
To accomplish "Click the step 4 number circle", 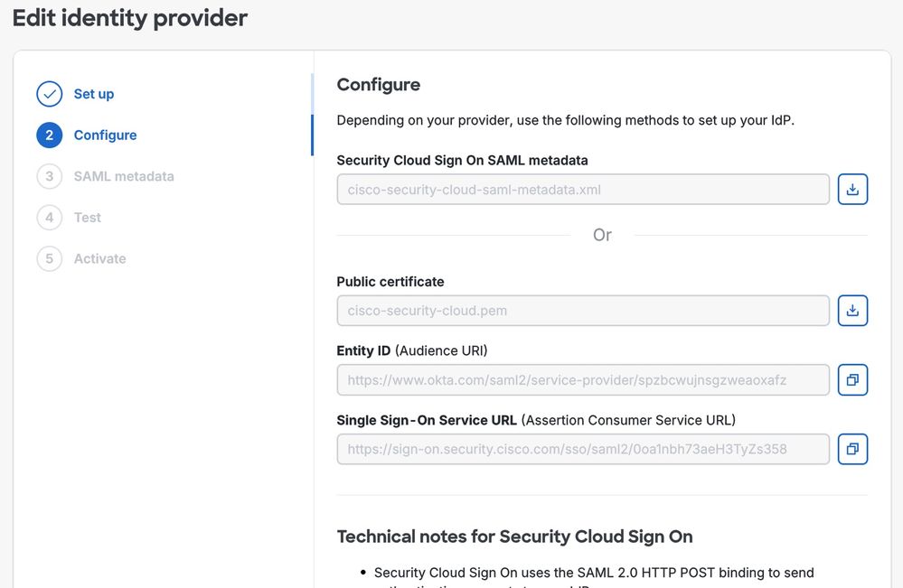I will point(49,218).
